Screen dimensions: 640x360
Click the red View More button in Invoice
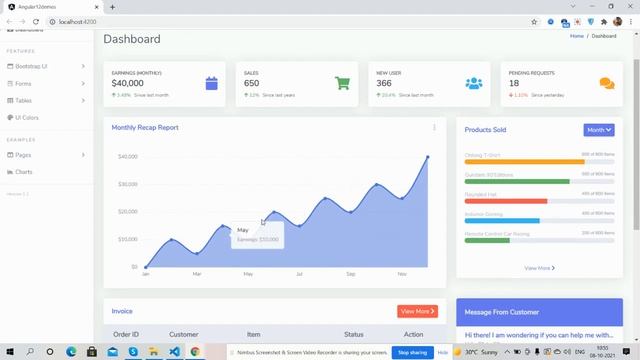point(418,311)
